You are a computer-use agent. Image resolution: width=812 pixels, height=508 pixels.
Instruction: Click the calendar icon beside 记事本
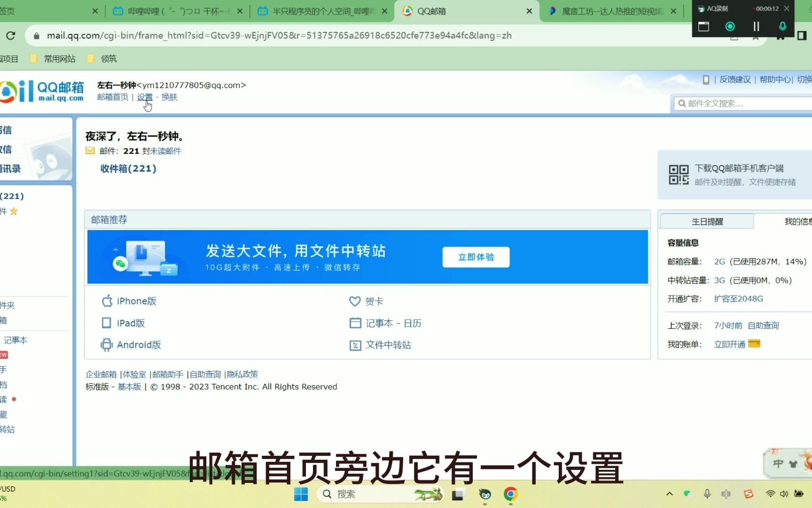coord(355,323)
